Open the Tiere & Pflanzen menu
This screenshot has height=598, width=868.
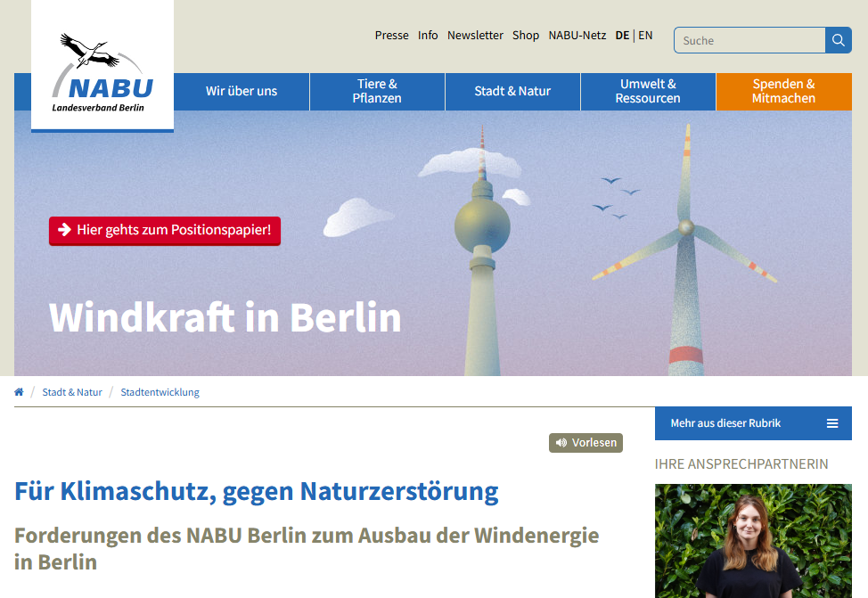[377, 92]
